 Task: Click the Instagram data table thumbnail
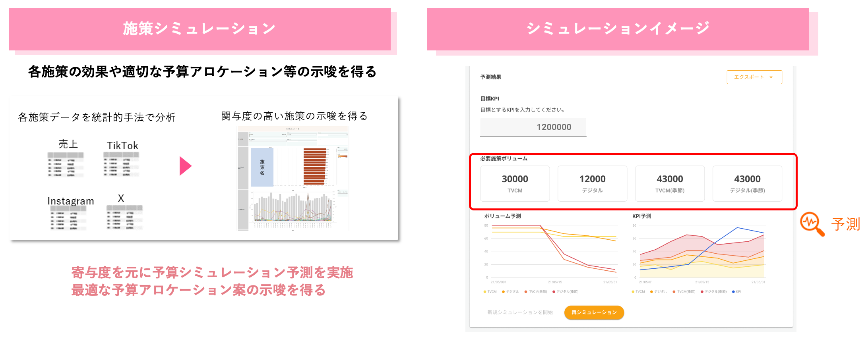point(68,218)
